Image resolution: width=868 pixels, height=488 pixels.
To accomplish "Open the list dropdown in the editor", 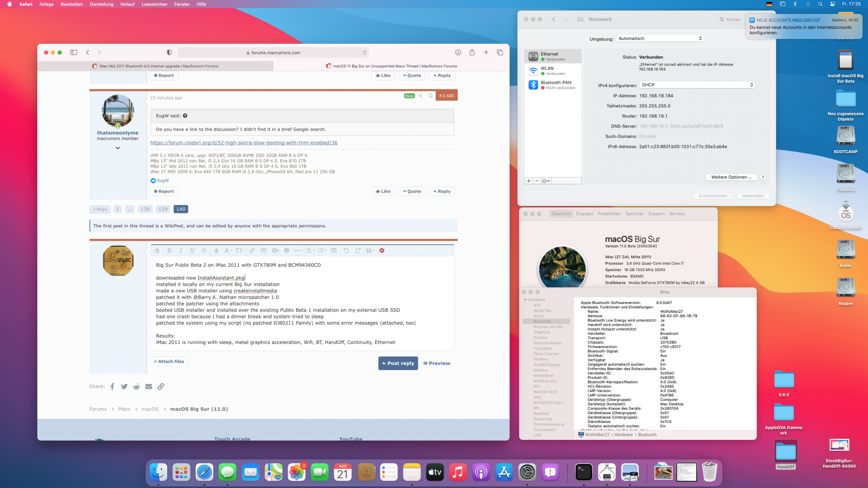I will [322, 250].
